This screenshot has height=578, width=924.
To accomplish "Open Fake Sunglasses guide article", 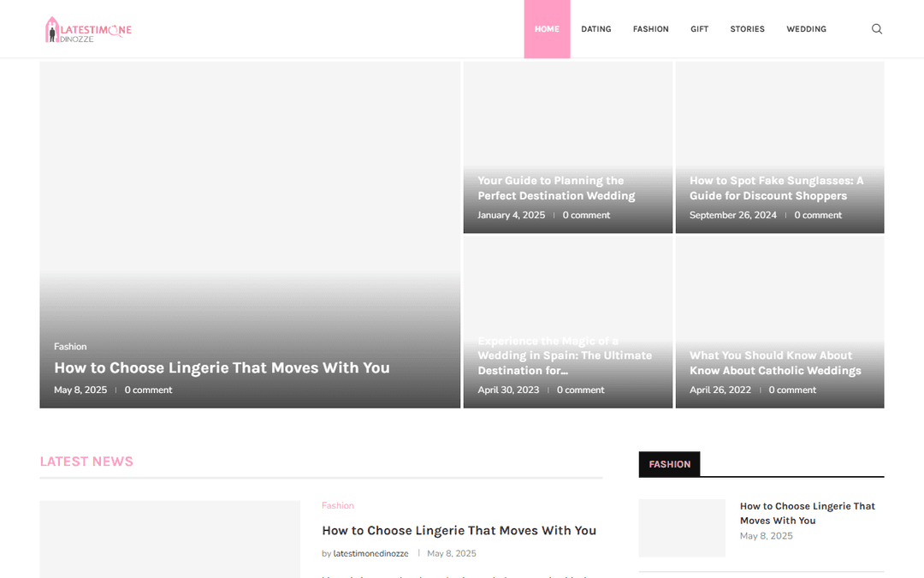I will pyautogui.click(x=776, y=188).
